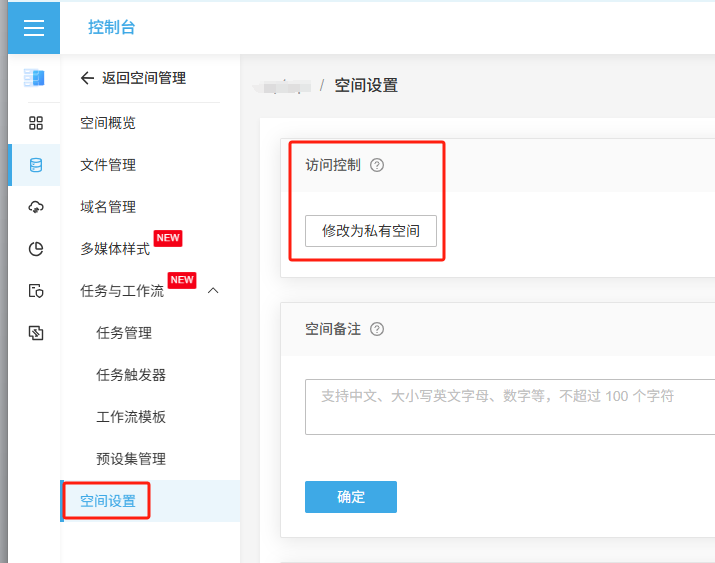Focus the 空间备注 text field
715x563 pixels.
[x=510, y=407]
